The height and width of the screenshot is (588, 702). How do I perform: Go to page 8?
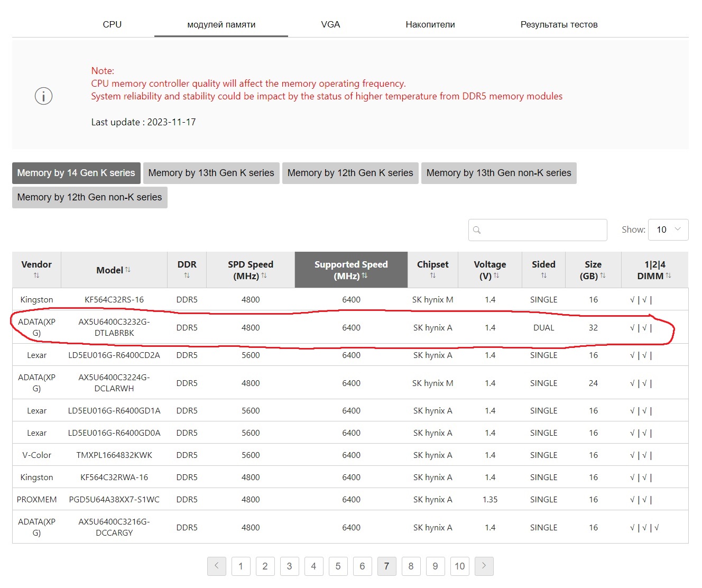(x=411, y=566)
